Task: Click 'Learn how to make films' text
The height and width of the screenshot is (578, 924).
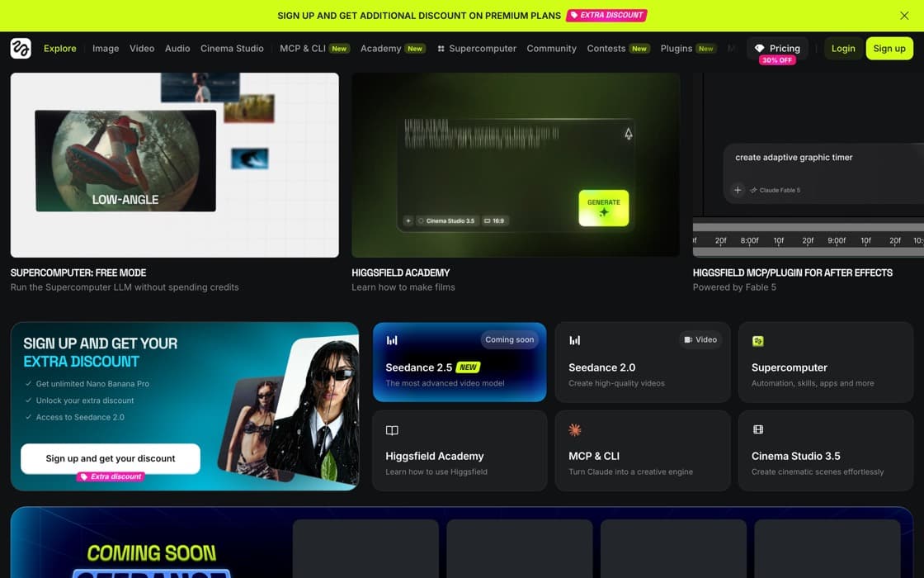Action: 403,287
